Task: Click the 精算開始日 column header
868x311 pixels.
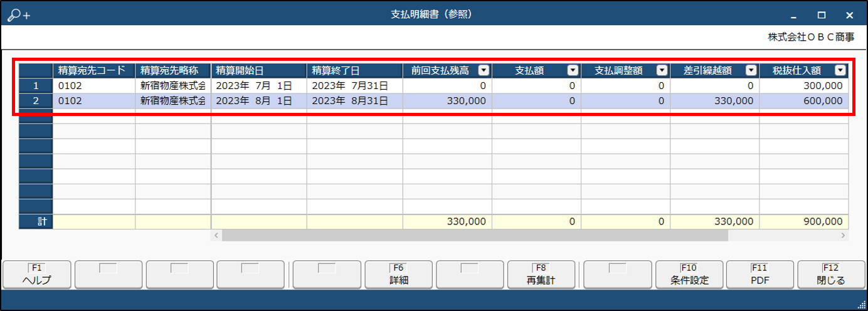Action: click(x=259, y=70)
